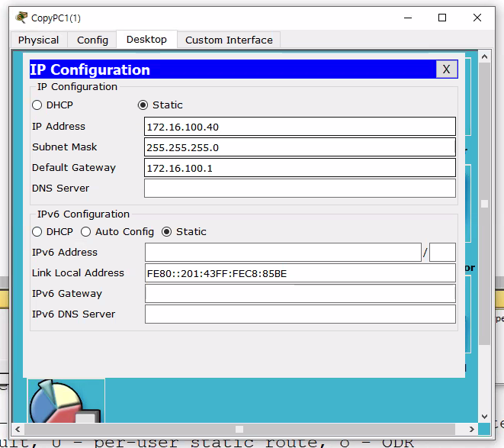
Task: Click the vertical scrollbar down arrow
Action: (x=484, y=417)
